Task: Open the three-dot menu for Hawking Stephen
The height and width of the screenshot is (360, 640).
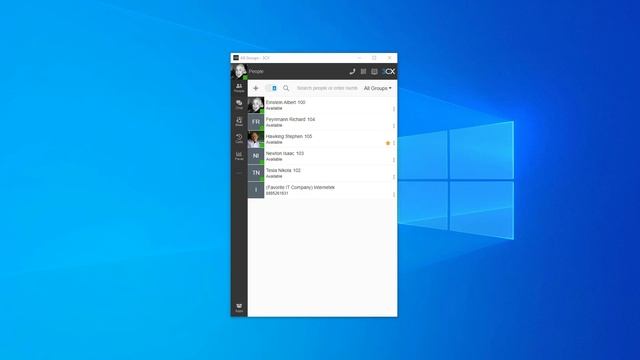Action: coord(394,143)
